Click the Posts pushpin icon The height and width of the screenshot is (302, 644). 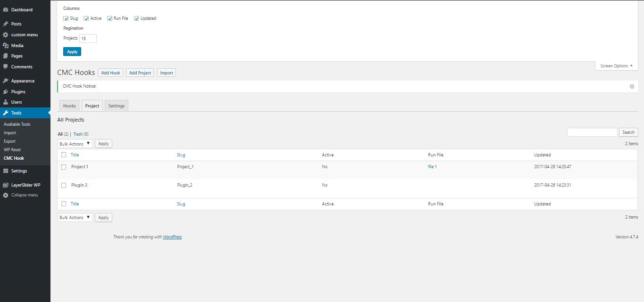pyautogui.click(x=6, y=24)
